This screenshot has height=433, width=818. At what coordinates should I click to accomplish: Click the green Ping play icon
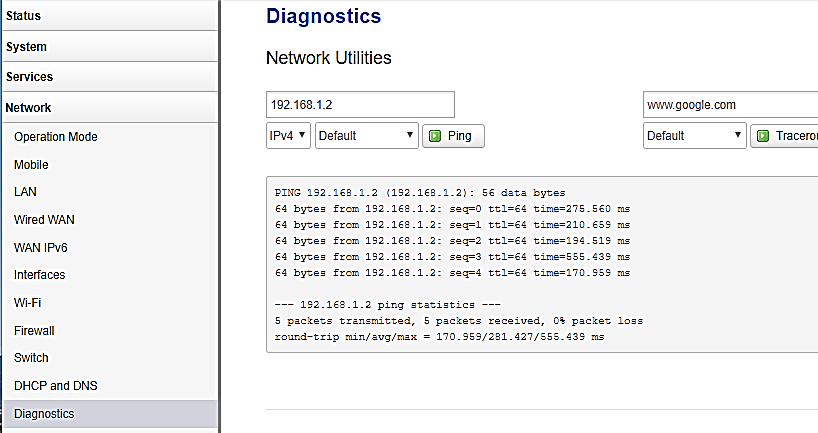coord(435,136)
